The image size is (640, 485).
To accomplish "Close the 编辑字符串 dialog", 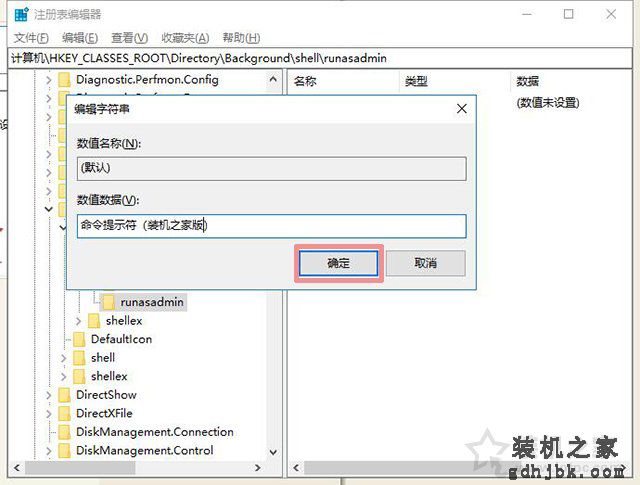I will pos(462,109).
